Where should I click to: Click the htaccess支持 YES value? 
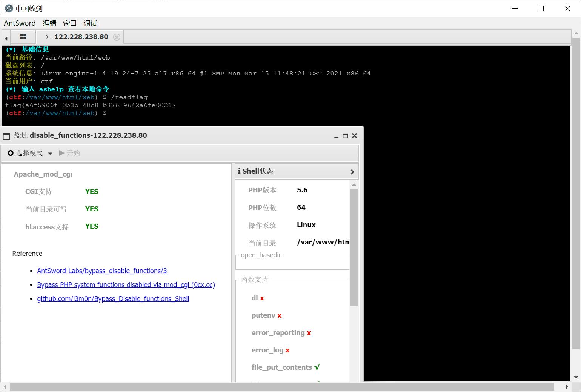point(92,226)
